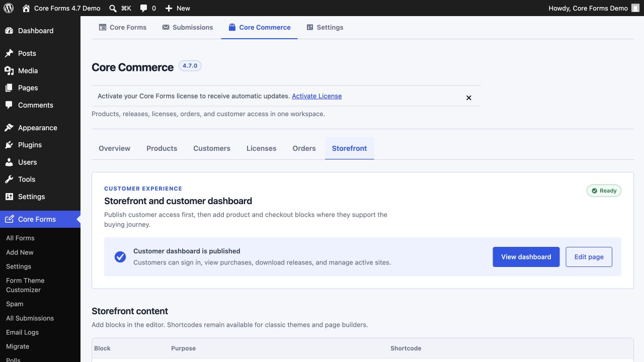Click the Posts pushpin icon
644x362 pixels.
(9, 53)
